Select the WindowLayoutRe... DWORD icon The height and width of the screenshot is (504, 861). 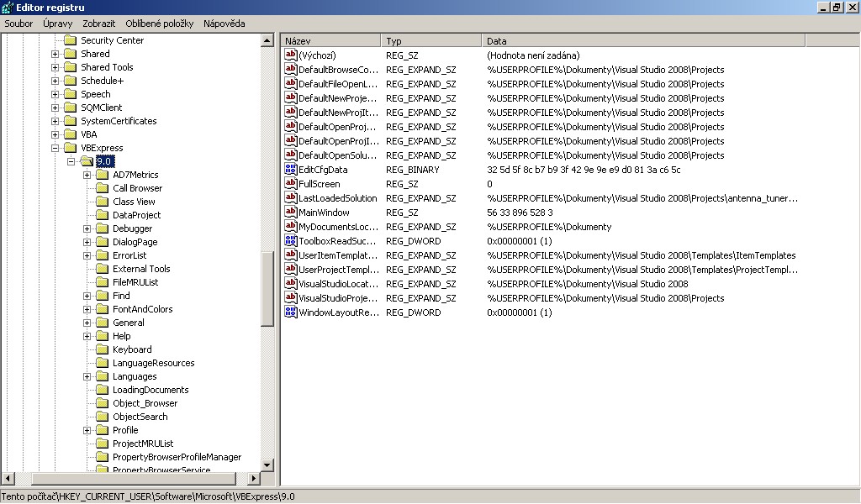pos(292,312)
